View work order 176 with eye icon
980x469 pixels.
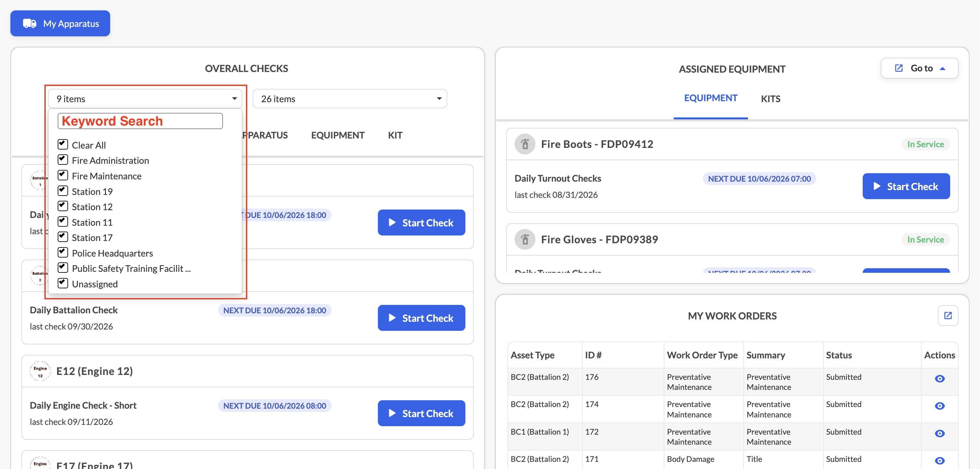pos(939,379)
